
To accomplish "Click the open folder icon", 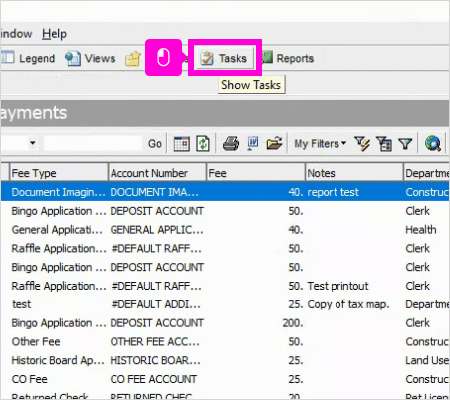I will [x=274, y=144].
